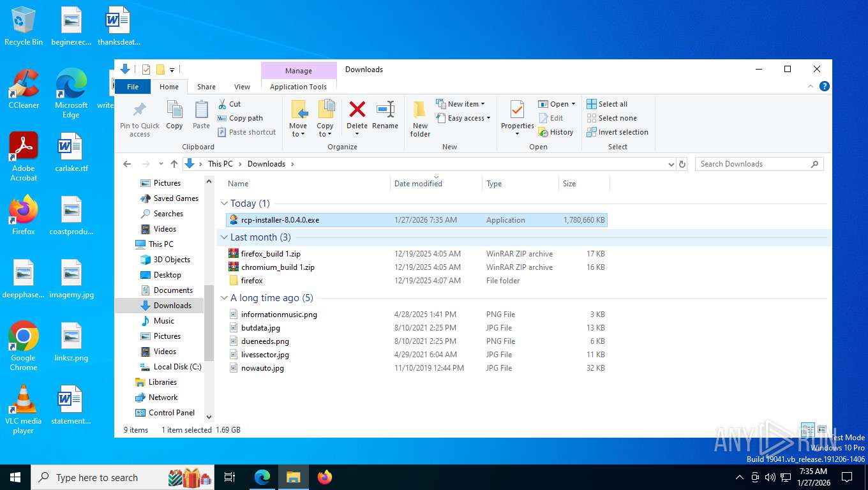This screenshot has height=490, width=868.
Task: Switch to the View tab
Action: (x=242, y=87)
